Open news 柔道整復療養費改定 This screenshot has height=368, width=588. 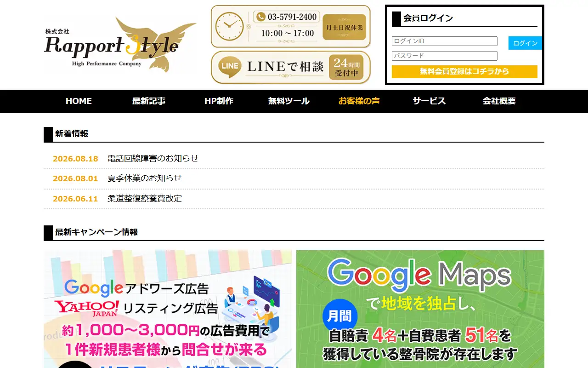pyautogui.click(x=145, y=199)
